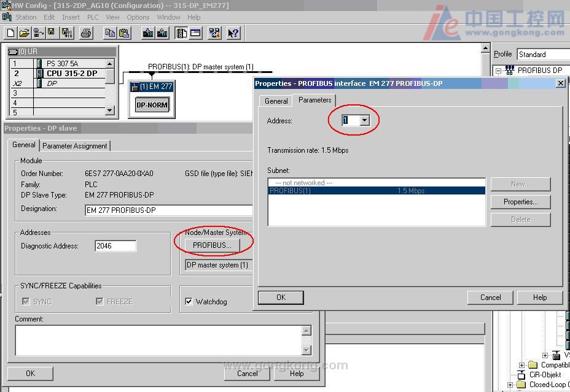Select General tab in DP slave properties
Image resolution: width=570 pixels, height=392 pixels.
tap(23, 145)
